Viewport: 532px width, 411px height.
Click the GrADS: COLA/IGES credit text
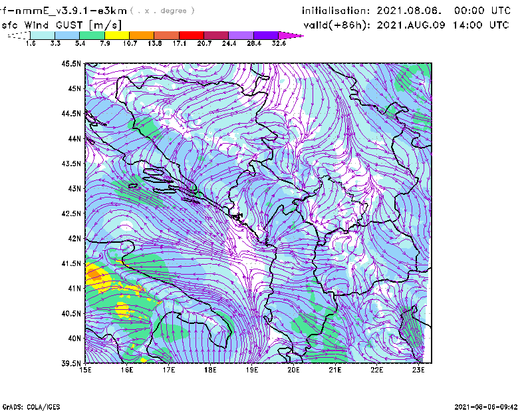[x=27, y=406]
